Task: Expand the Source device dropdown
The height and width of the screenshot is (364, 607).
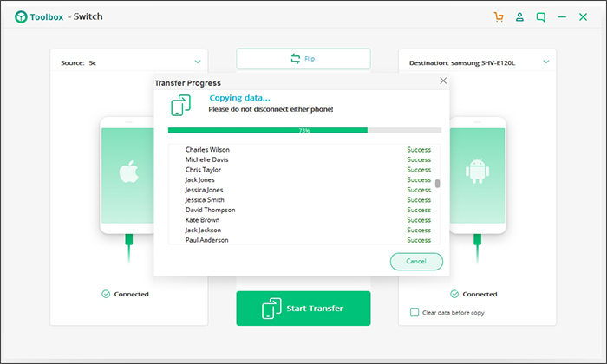Action: (198, 62)
